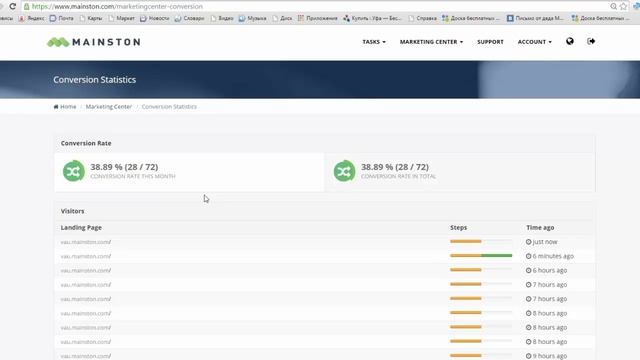Image resolution: width=640 pixels, height=360 pixels.
Task: Expand the Account dropdown menu
Action: click(535, 42)
